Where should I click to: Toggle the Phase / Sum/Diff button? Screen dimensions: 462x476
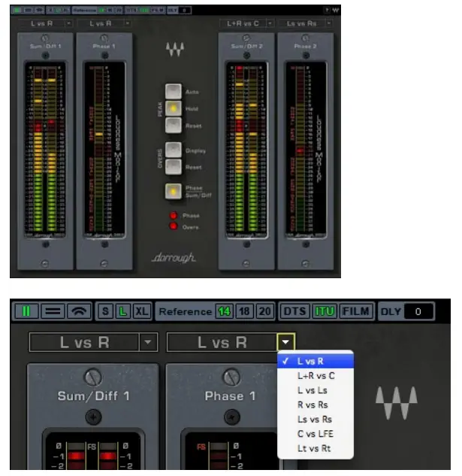(x=174, y=191)
